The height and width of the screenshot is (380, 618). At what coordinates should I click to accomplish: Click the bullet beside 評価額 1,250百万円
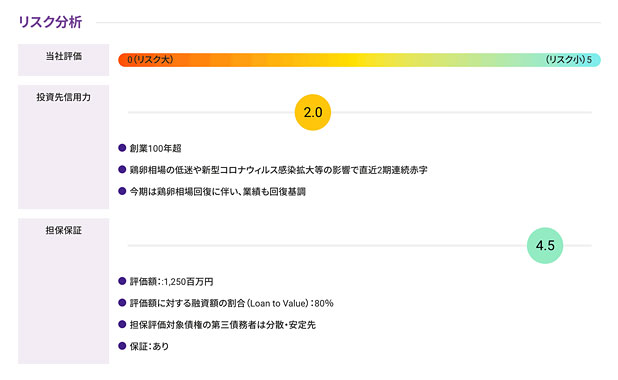pos(122,281)
